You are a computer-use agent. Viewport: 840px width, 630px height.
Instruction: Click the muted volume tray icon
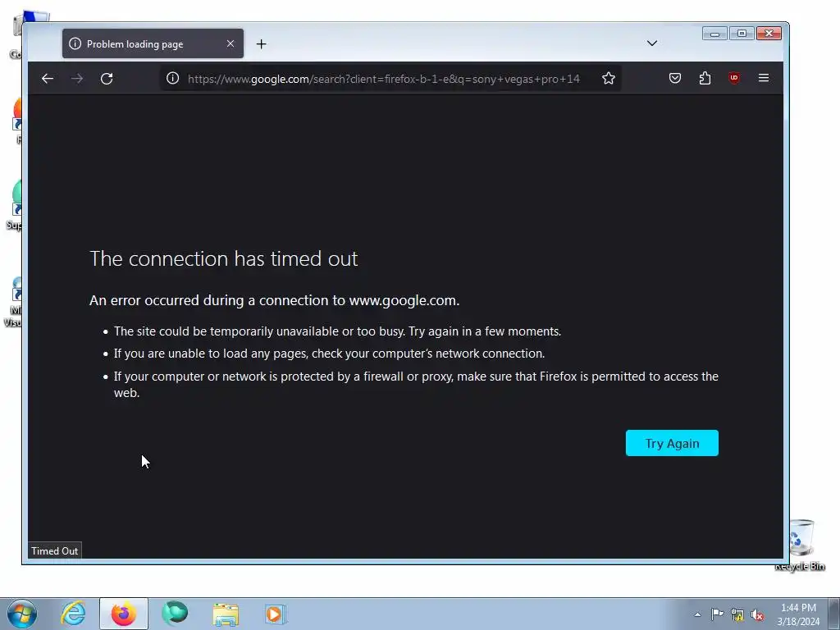coord(757,615)
